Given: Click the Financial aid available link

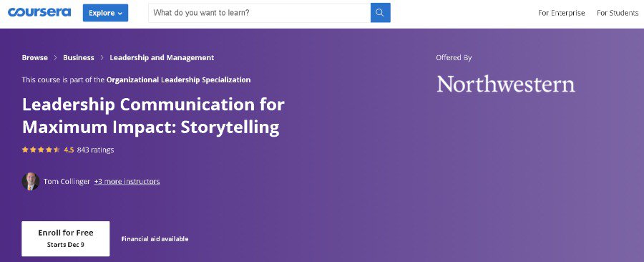Looking at the screenshot, I should tap(155, 239).
